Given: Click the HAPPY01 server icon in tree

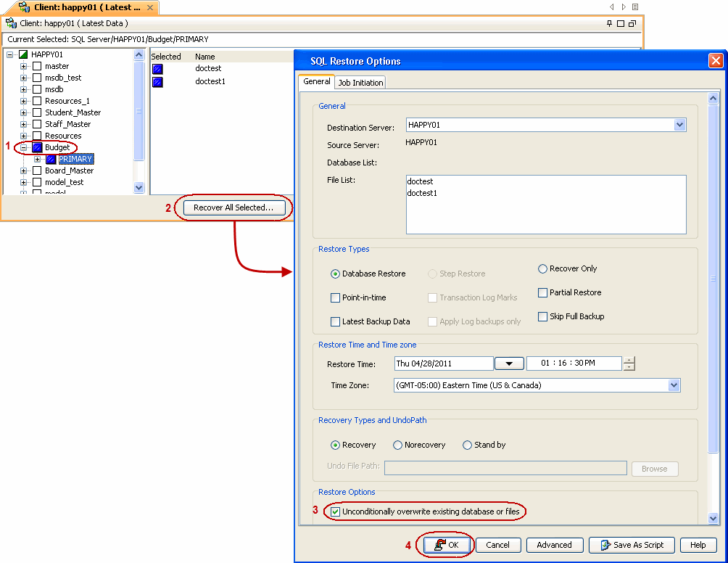Looking at the screenshot, I should [23, 54].
